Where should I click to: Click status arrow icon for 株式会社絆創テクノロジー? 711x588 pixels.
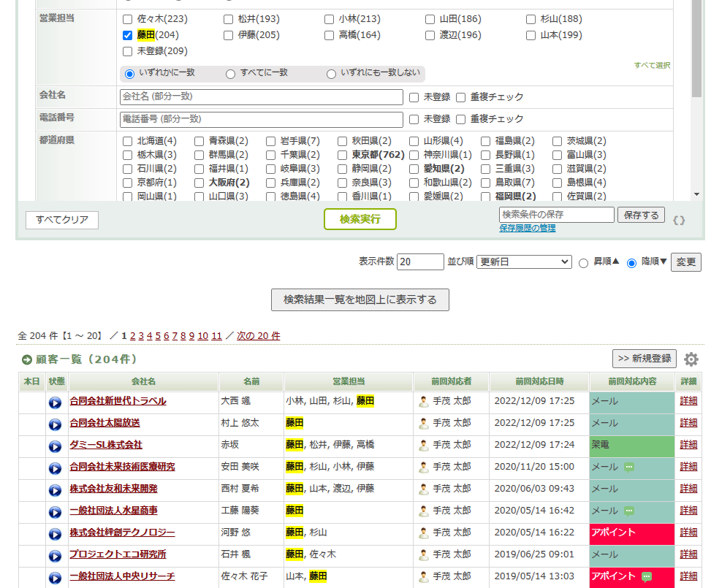point(56,534)
